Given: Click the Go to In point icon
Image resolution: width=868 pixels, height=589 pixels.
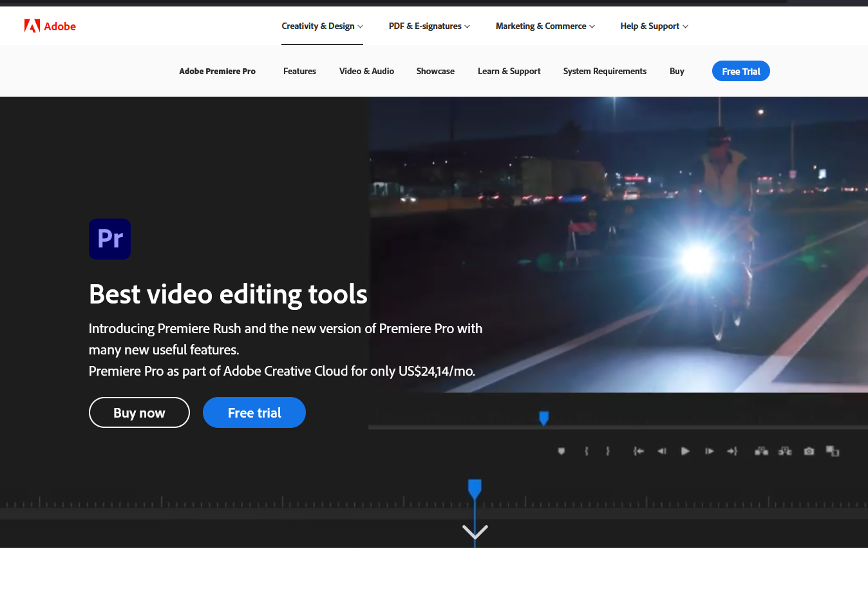Looking at the screenshot, I should (x=638, y=451).
